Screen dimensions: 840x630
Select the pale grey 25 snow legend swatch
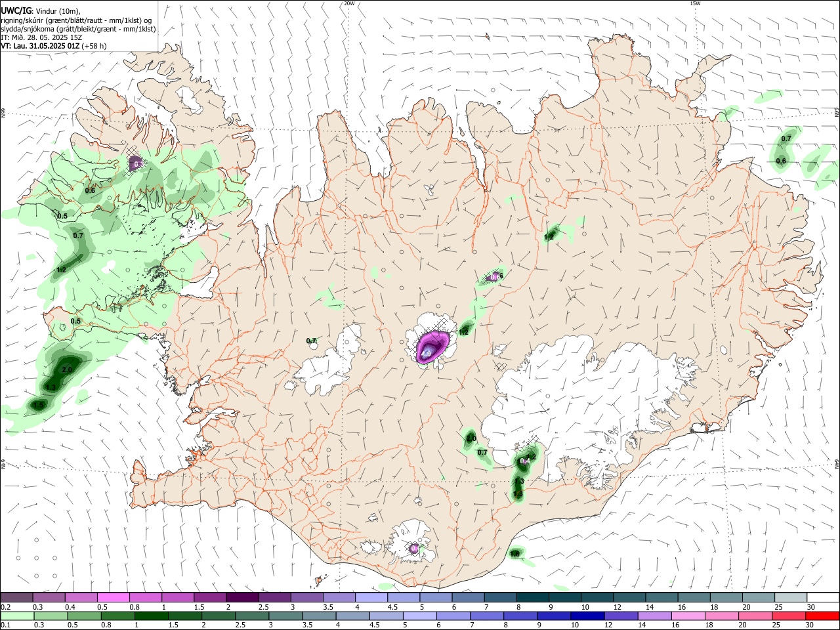[x=791, y=597]
